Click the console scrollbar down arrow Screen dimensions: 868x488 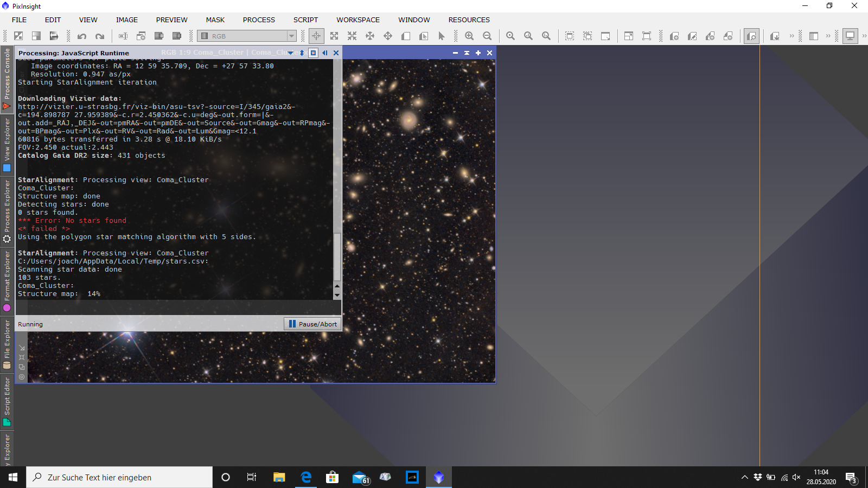pyautogui.click(x=337, y=296)
